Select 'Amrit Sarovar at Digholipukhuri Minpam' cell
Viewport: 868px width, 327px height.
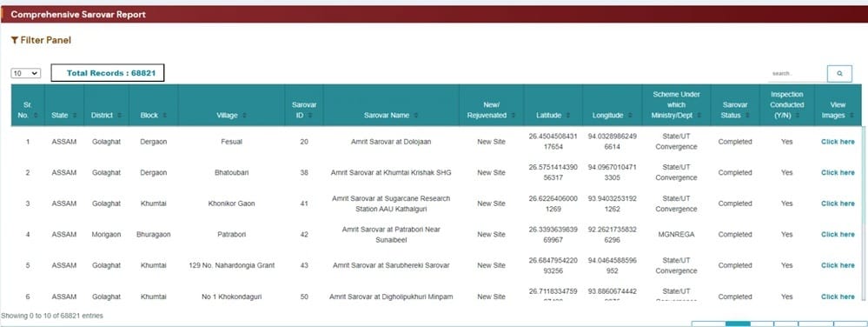(391, 297)
